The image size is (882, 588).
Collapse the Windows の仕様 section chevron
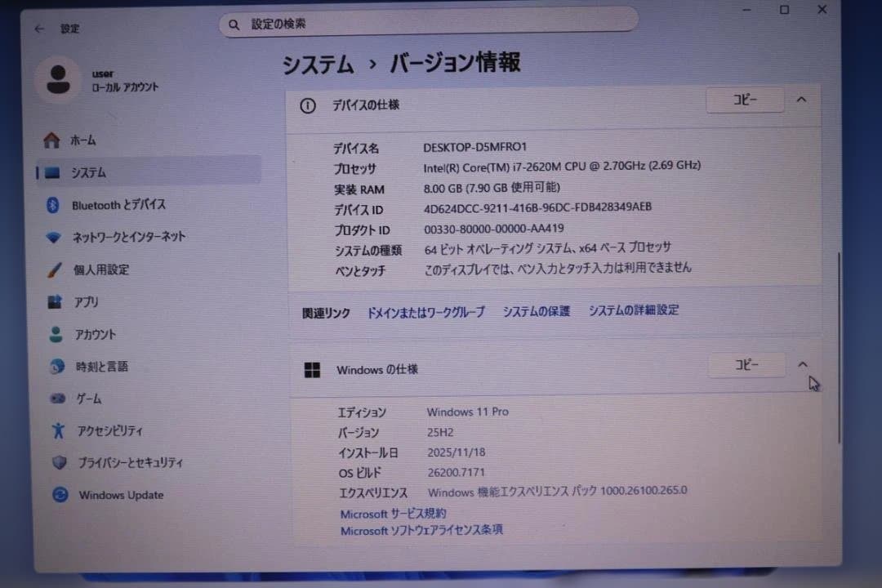803,364
